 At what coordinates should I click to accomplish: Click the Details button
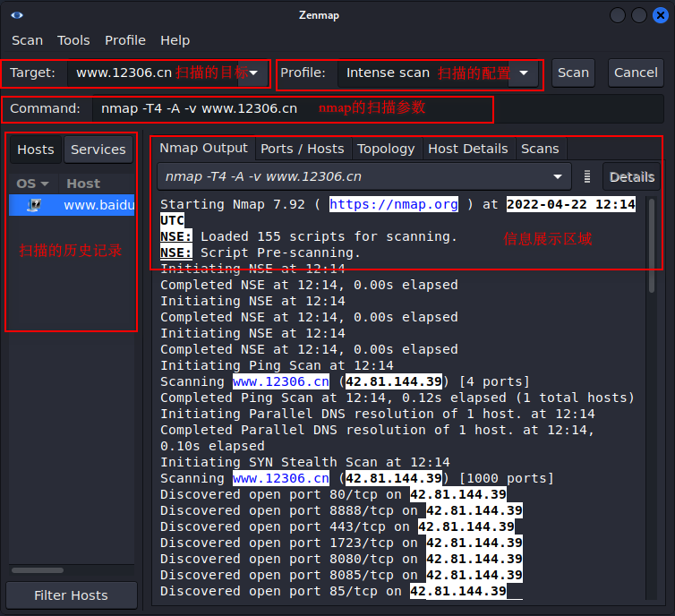tap(631, 176)
